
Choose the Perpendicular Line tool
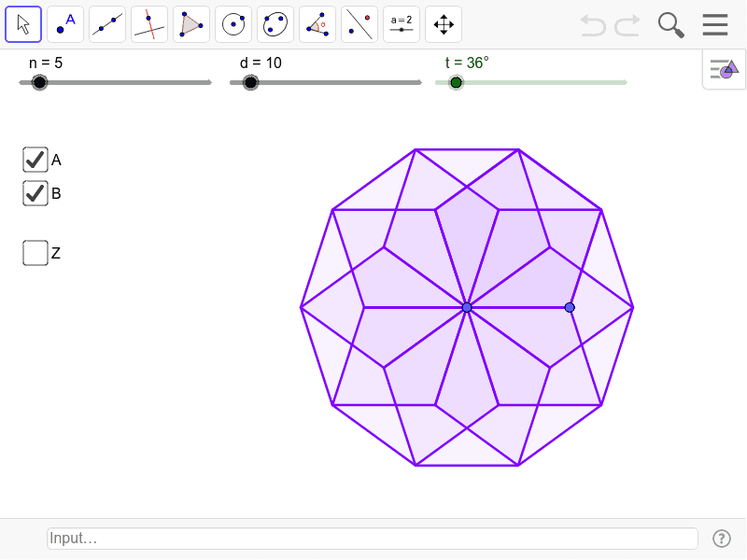click(149, 23)
